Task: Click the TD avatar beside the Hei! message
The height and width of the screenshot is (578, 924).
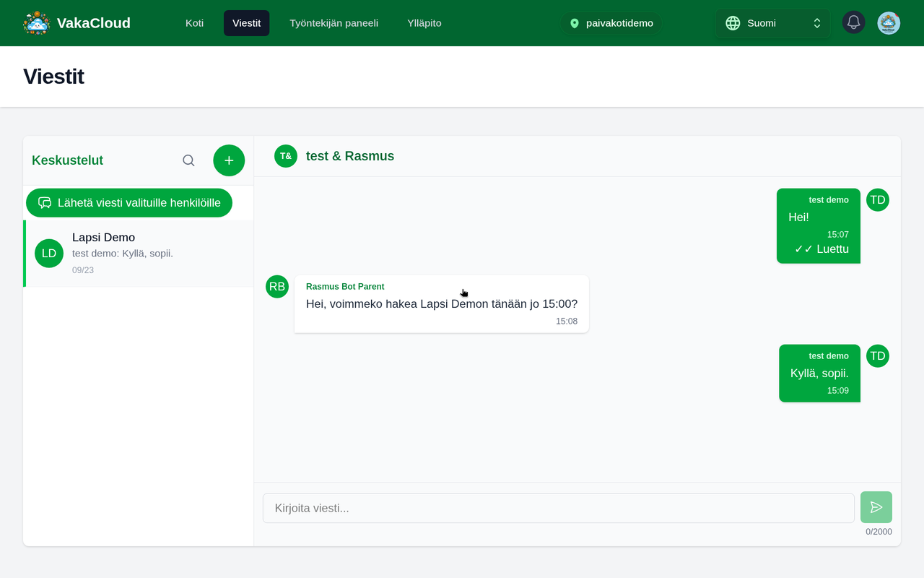Action: pyautogui.click(x=878, y=199)
